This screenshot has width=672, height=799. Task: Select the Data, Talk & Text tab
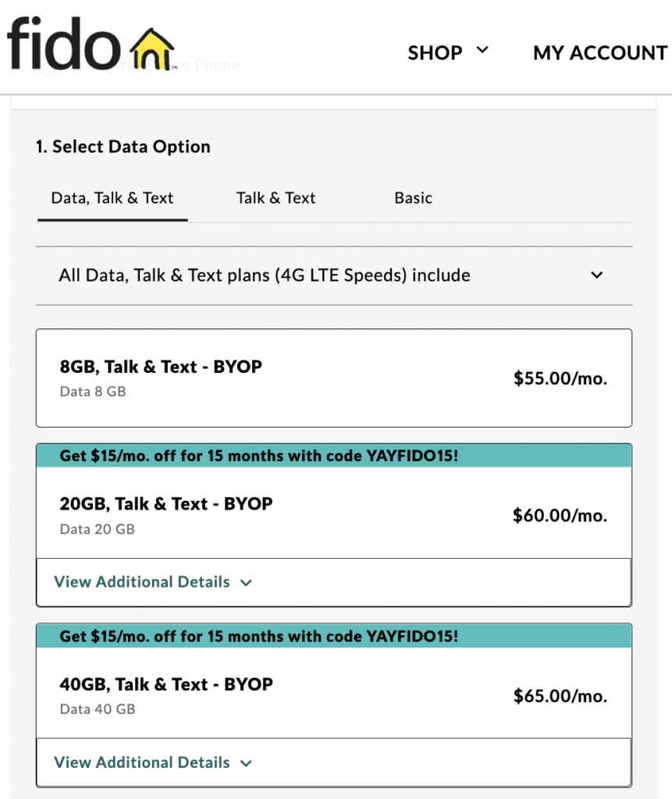click(112, 198)
